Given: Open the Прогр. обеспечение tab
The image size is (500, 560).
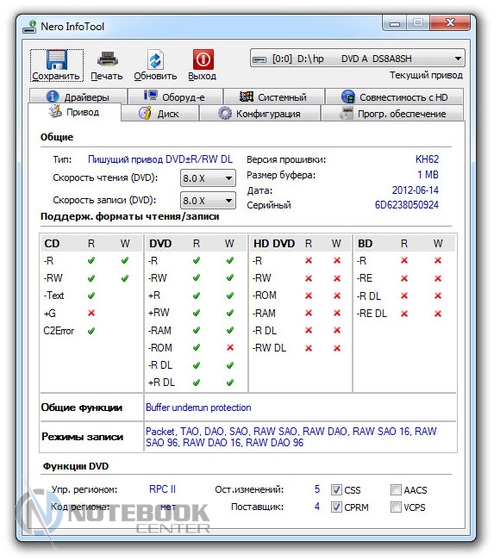Looking at the screenshot, I should [x=392, y=113].
